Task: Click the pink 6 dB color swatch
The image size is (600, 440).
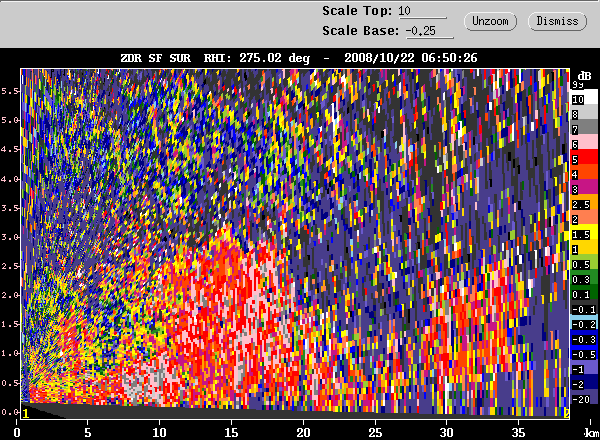Action: point(577,145)
